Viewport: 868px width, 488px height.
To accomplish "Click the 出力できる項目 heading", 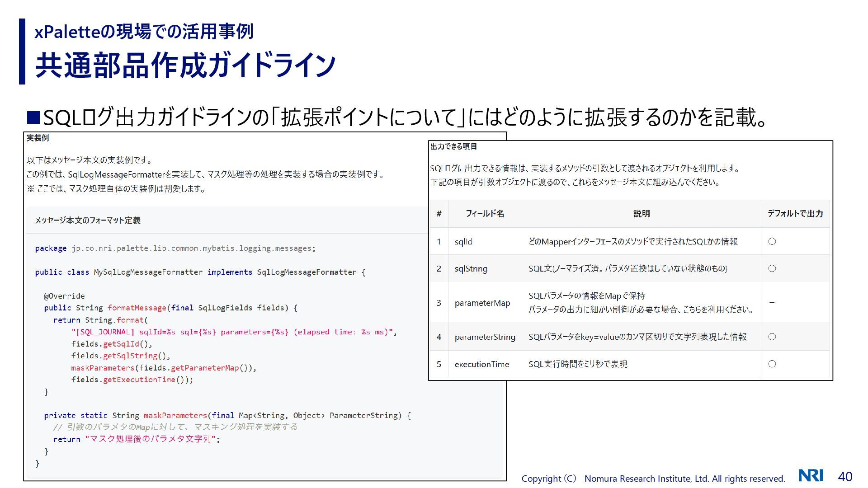I will [453, 146].
